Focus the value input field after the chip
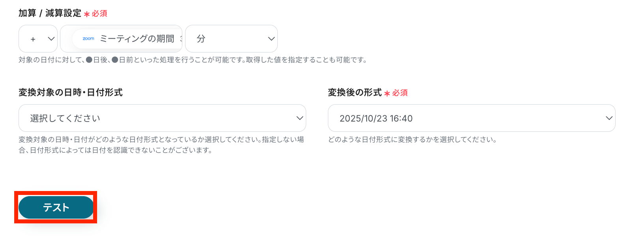Image resolution: width=644 pixels, height=251 pixels. (x=181, y=39)
